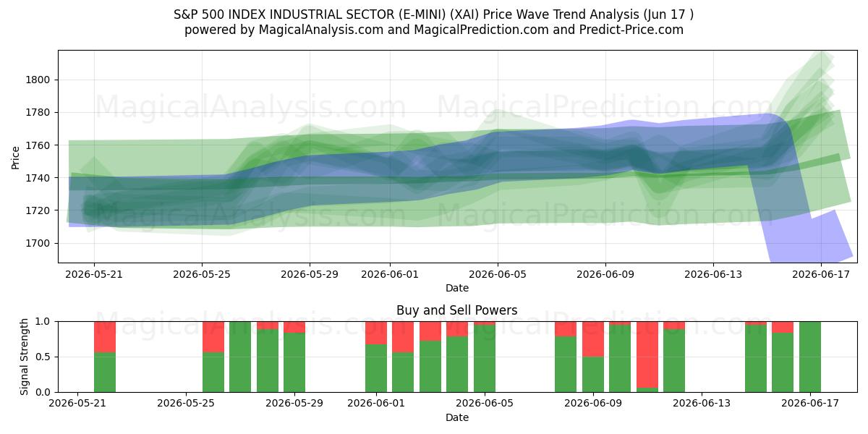Click the 'Price' y-axis label
Screen dimensions: 868x434
[x=16, y=157]
